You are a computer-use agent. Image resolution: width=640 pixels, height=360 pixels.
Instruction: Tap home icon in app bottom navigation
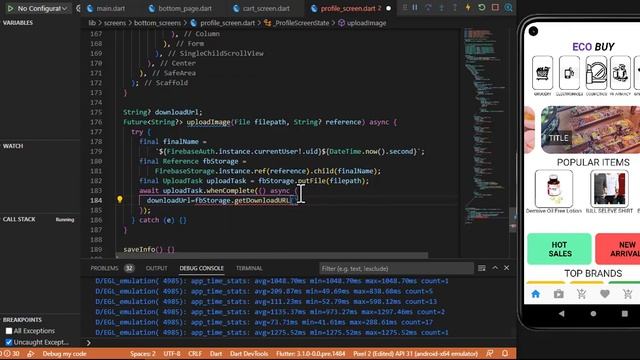pos(536,293)
